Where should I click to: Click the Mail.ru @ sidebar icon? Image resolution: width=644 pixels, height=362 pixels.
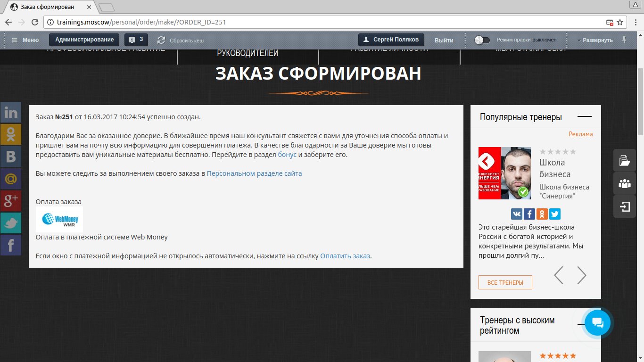click(10, 179)
